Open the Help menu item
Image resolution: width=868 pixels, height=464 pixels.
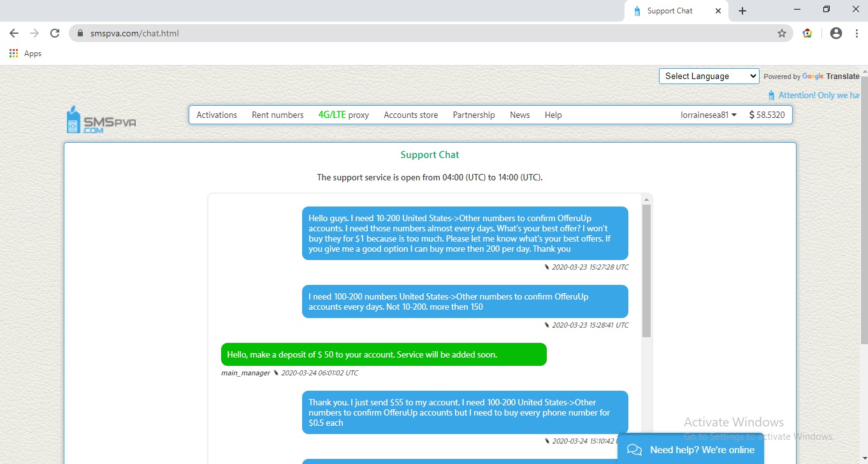click(x=553, y=115)
